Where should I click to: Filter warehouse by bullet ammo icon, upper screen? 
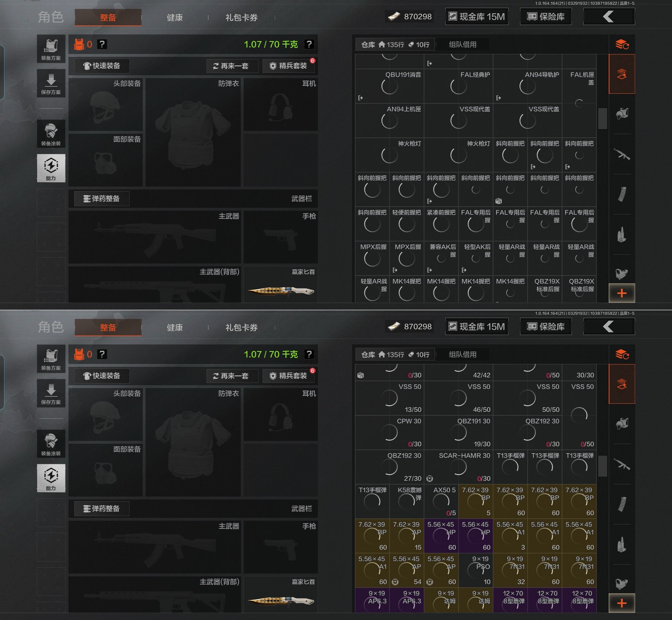pyautogui.click(x=622, y=234)
